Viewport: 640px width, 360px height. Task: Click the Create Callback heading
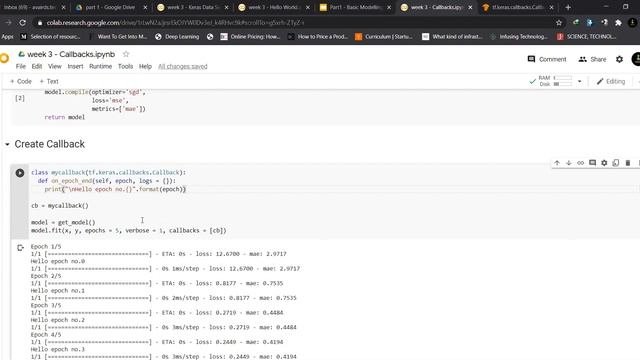(50, 144)
